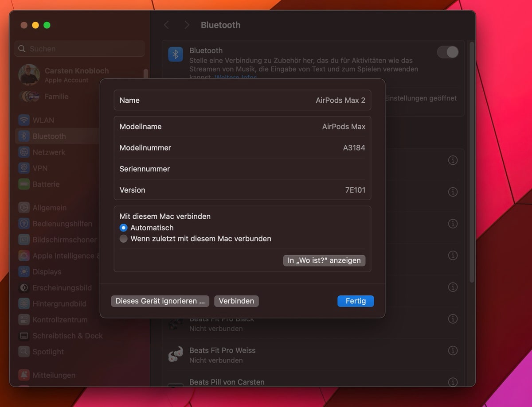
Task: Click the WLAN icon in sidebar
Action: [x=24, y=120]
